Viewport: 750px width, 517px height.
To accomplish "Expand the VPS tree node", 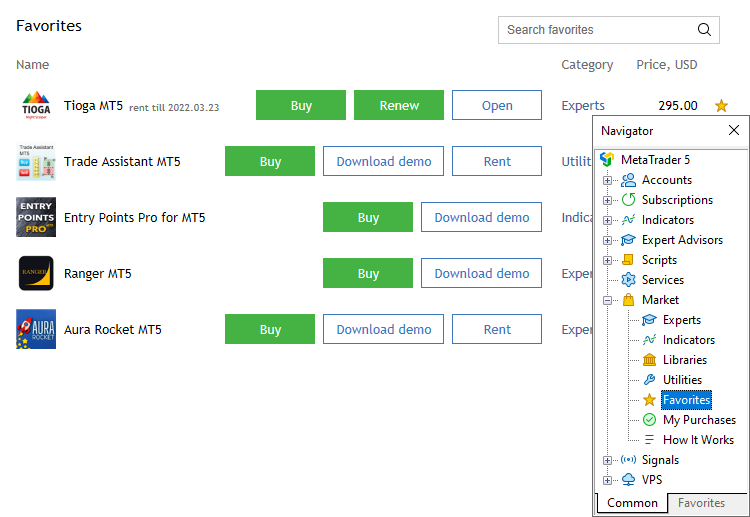I will (607, 481).
